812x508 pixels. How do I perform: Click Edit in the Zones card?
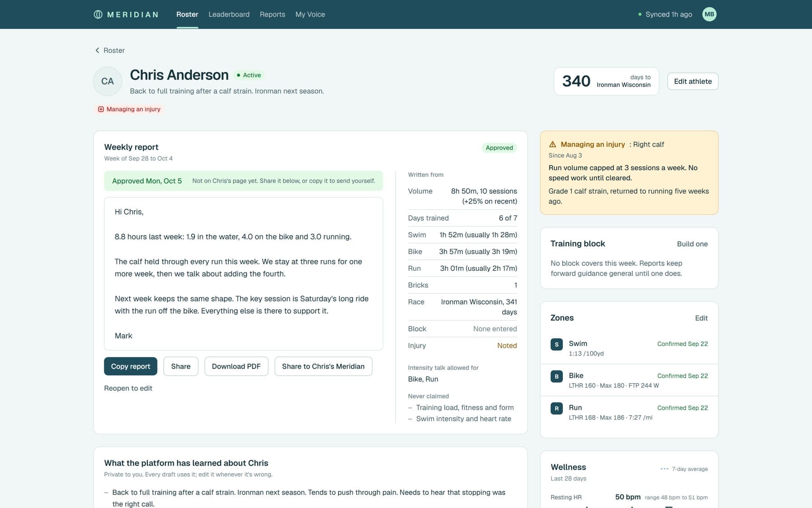click(x=701, y=318)
